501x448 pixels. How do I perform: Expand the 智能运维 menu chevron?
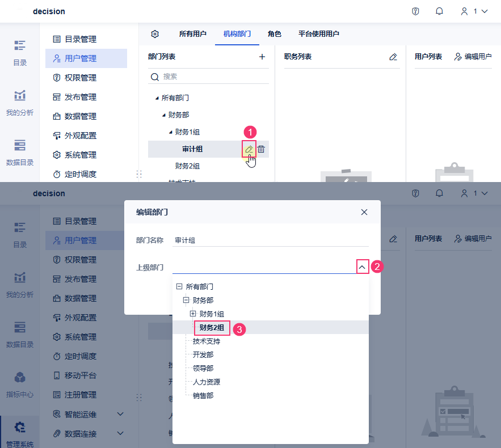click(120, 414)
